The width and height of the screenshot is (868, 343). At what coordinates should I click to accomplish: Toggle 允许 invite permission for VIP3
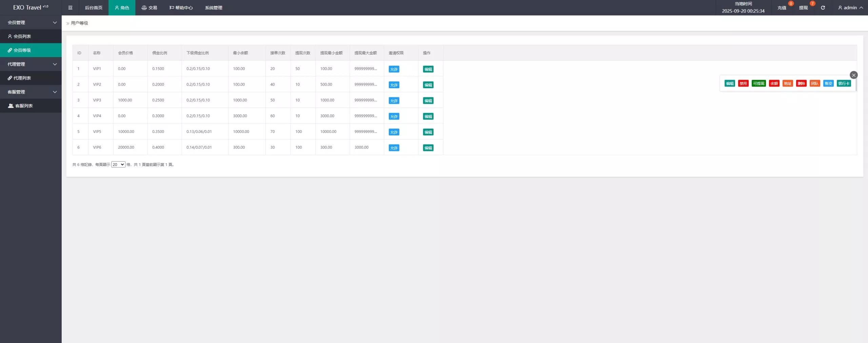(x=394, y=101)
